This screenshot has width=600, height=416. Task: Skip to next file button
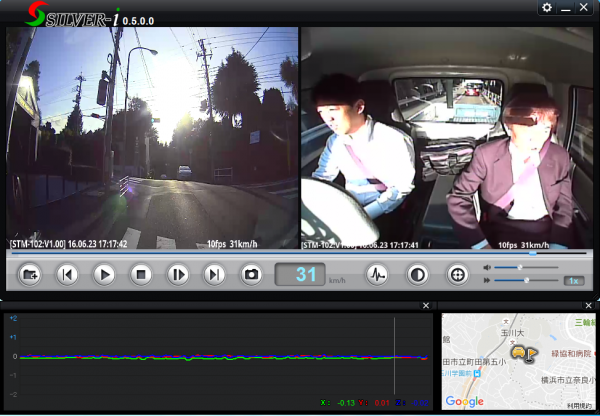tap(214, 274)
